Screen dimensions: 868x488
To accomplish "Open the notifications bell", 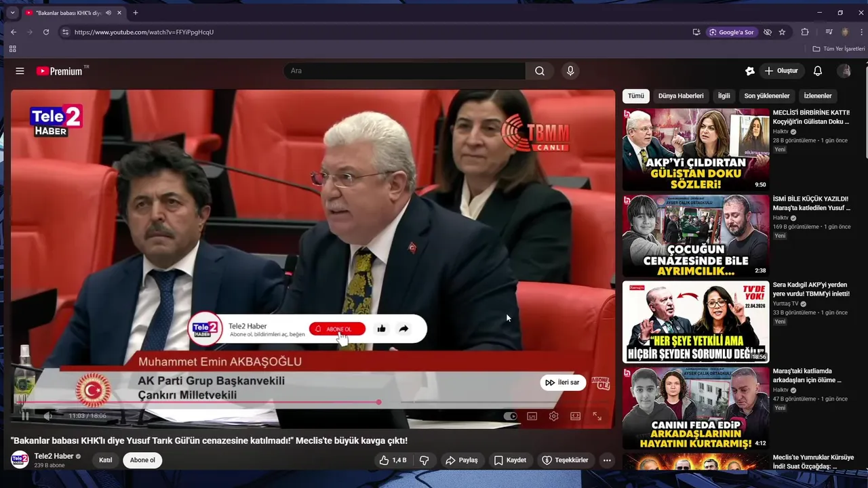I will coord(818,71).
